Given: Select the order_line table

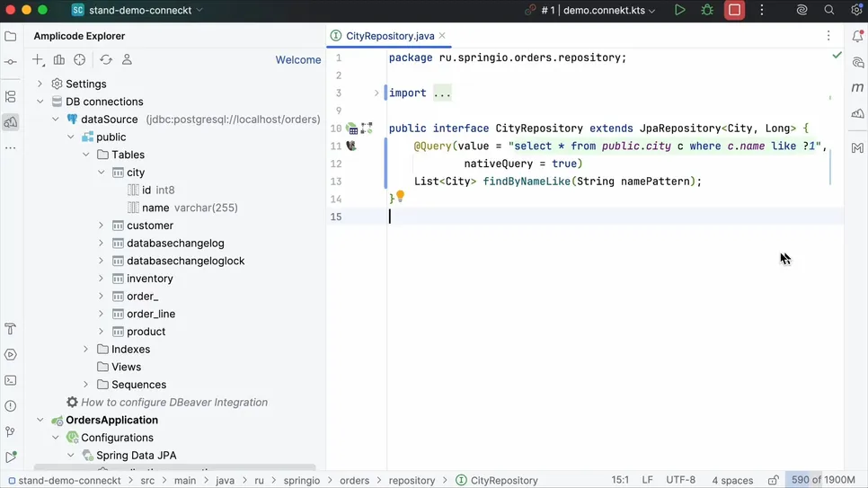Looking at the screenshot, I should 151,314.
